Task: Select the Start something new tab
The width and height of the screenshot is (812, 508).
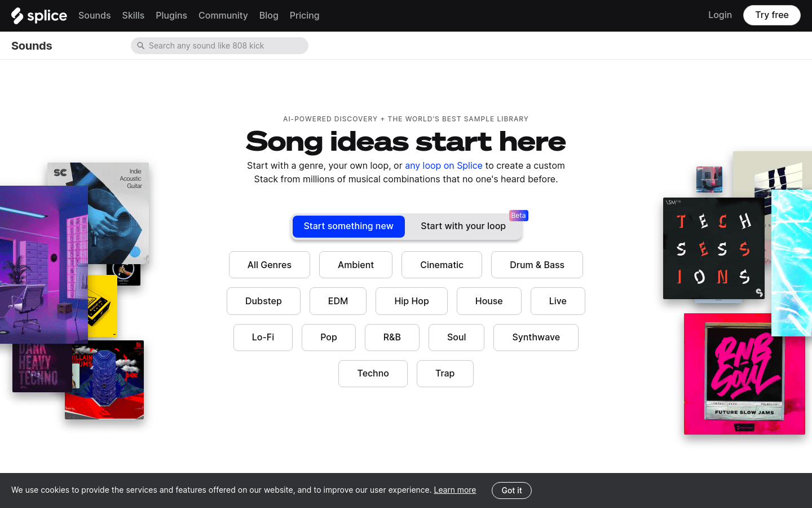Action: point(348,226)
